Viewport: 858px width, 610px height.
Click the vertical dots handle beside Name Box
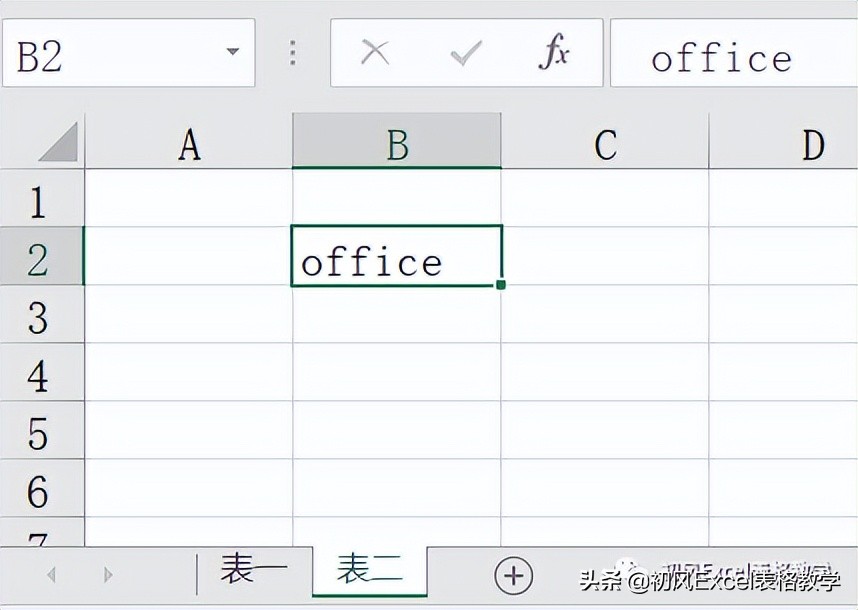coord(293,53)
